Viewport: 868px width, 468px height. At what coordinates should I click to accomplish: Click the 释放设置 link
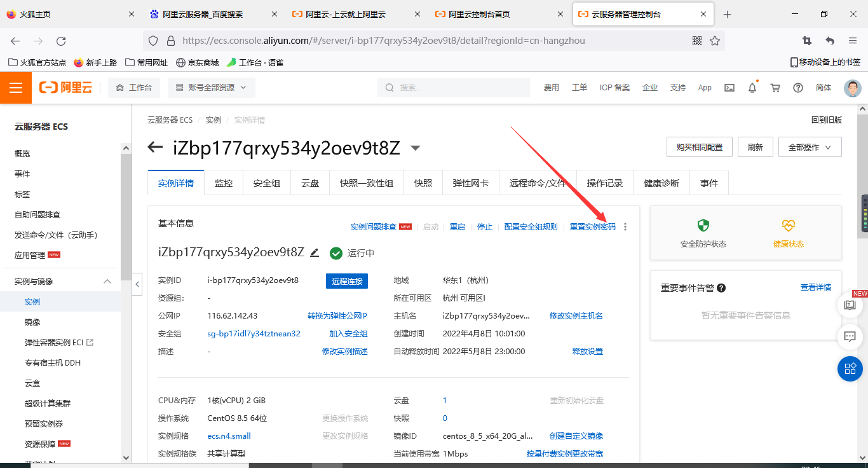pyautogui.click(x=588, y=352)
